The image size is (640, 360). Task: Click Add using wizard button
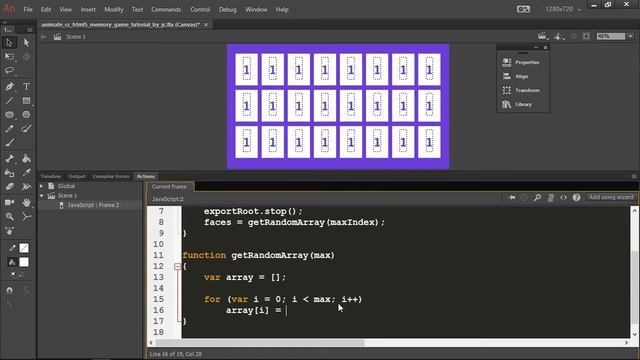tap(611, 197)
